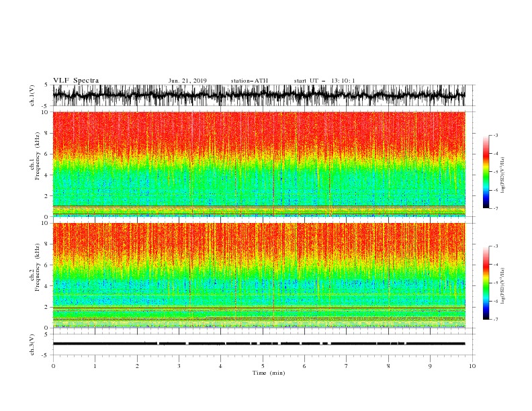Viewport: 532px width, 411px height.
Task: Click the "ch.3(V)" axis label
Action: [32, 345]
